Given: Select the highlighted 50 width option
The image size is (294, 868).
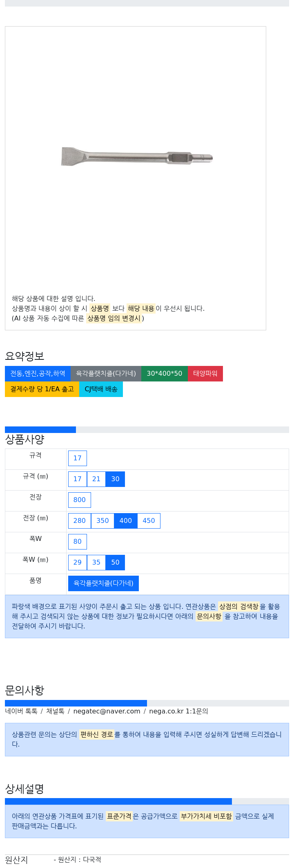Looking at the screenshot, I should tap(115, 562).
